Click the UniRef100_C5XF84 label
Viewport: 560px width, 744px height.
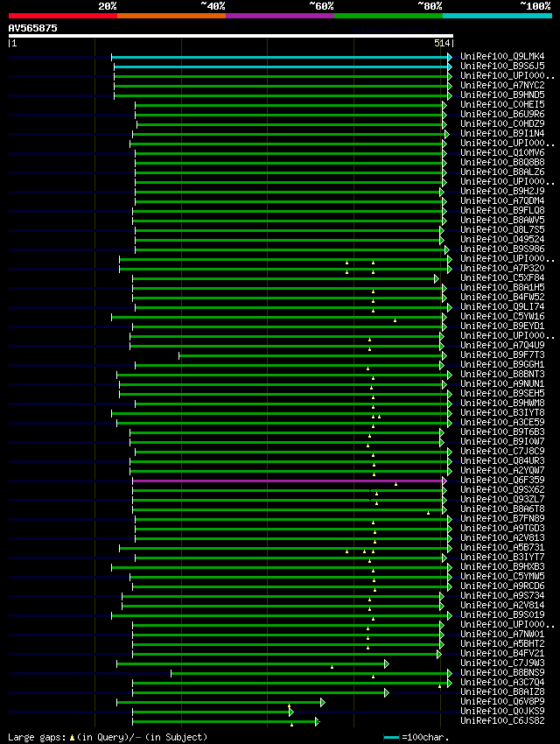[x=502, y=277]
